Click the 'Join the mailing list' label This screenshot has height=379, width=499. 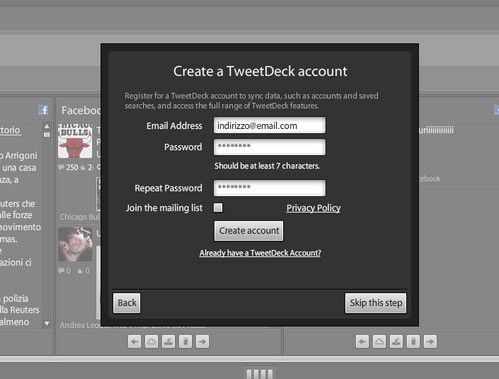164,208
